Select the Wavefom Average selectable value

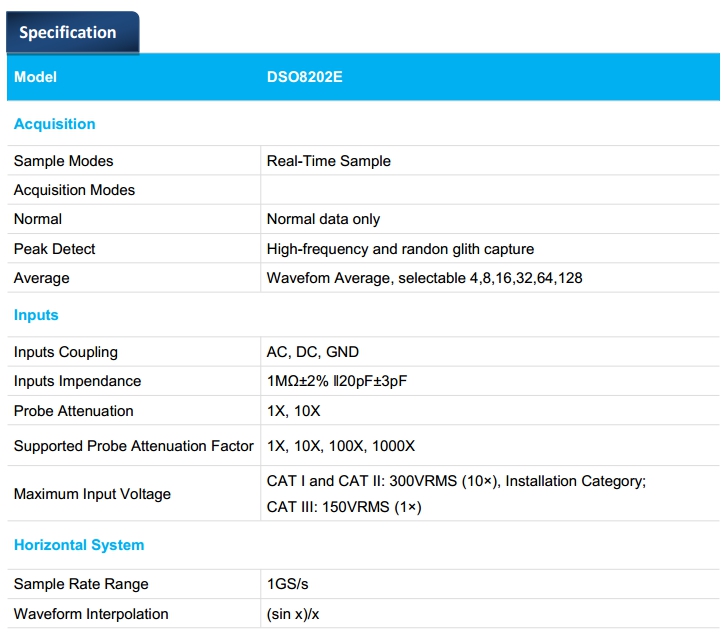coord(425,278)
